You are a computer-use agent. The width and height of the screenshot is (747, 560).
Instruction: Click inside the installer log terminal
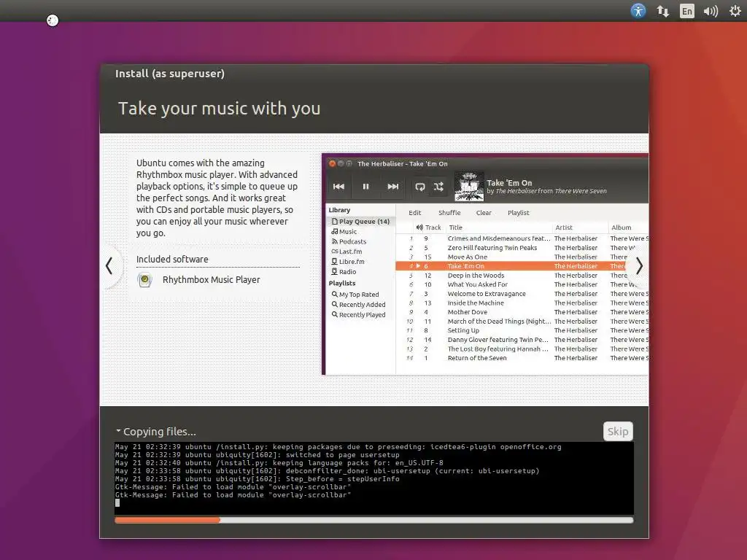[x=374, y=478]
